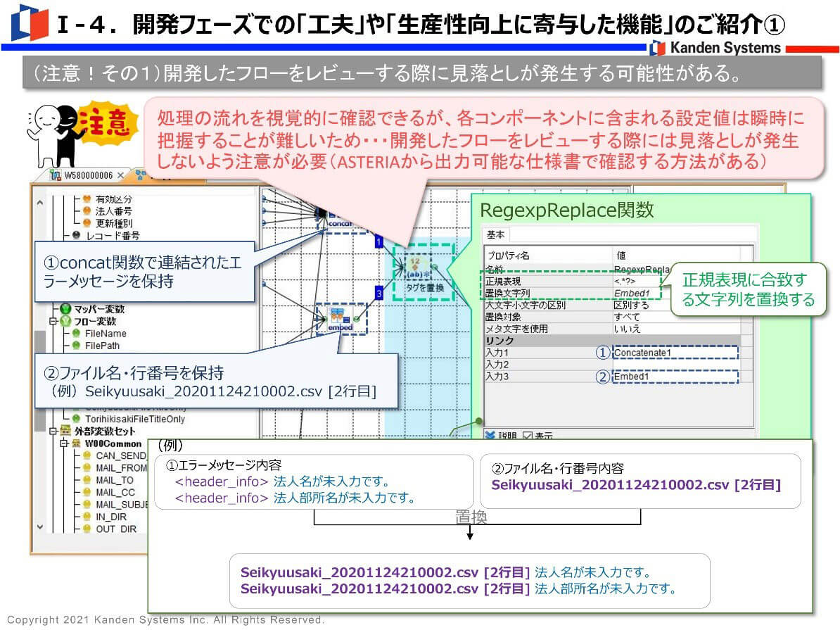840x630 pixels.
Task: Collapse the 説明 section chevron
Action: click(x=490, y=435)
